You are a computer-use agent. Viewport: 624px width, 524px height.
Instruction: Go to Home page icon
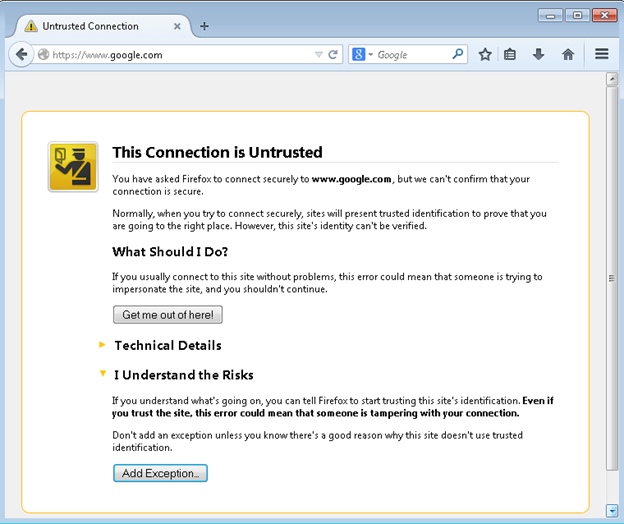(x=567, y=55)
